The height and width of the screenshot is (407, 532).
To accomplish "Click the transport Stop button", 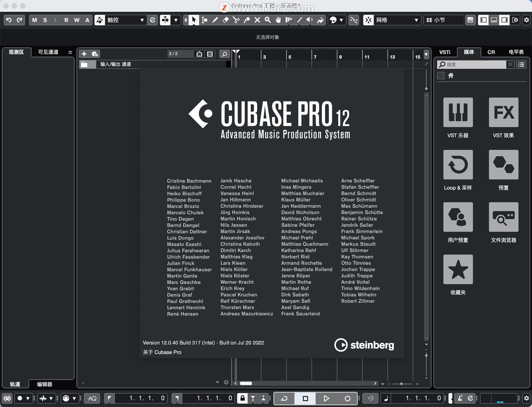I will pos(305,398).
